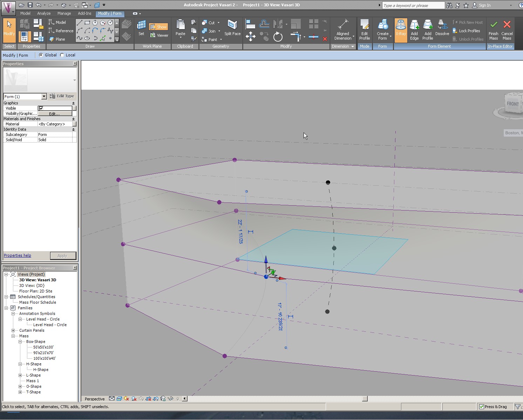
Task: Select the Local orientation radio button
Action: click(62, 55)
